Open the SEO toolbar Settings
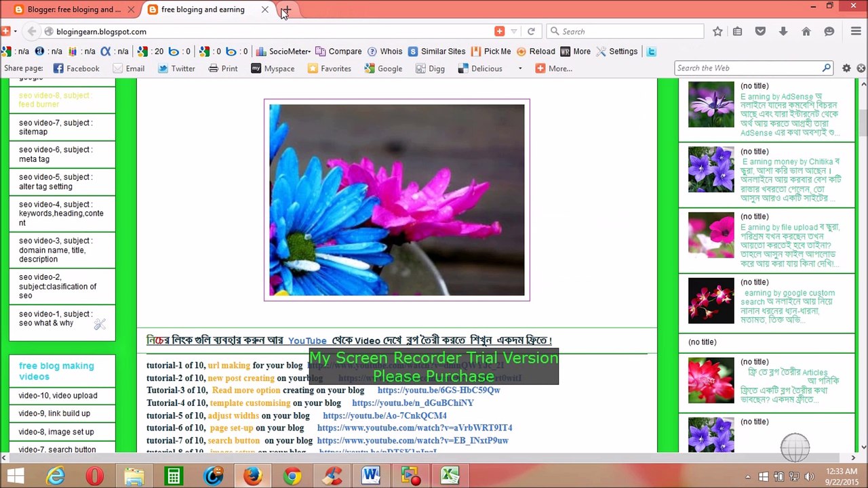Viewport: 868px width, 488px height. pos(616,52)
